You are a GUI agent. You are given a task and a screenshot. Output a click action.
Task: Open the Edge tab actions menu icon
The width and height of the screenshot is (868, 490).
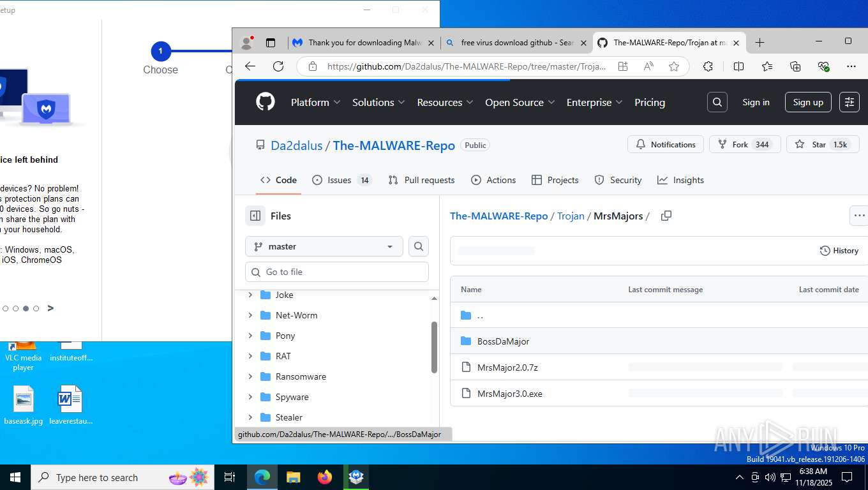pyautogui.click(x=271, y=43)
